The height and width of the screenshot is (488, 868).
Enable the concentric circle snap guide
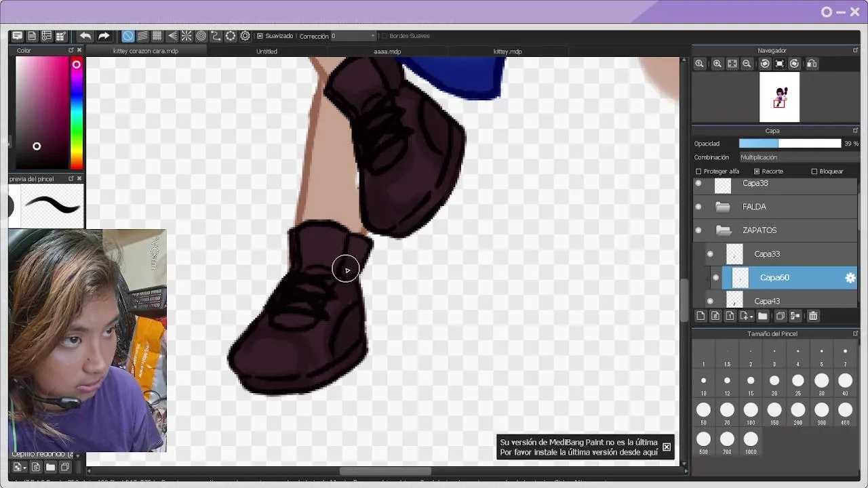[201, 36]
